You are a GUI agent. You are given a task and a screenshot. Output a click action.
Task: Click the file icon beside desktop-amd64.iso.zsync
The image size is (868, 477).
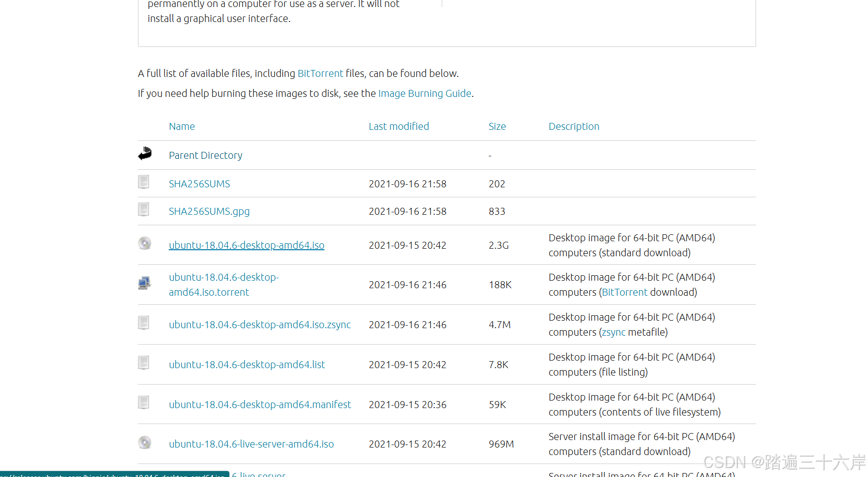point(144,323)
